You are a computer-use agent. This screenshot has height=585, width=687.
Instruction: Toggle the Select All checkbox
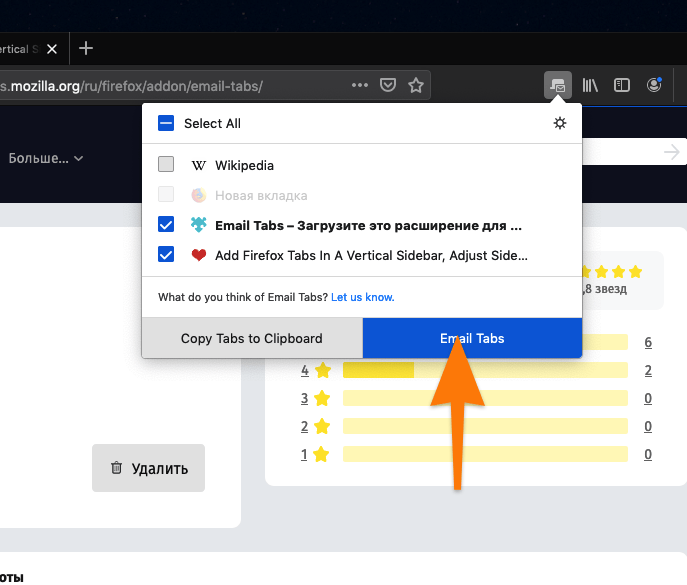coord(166,123)
